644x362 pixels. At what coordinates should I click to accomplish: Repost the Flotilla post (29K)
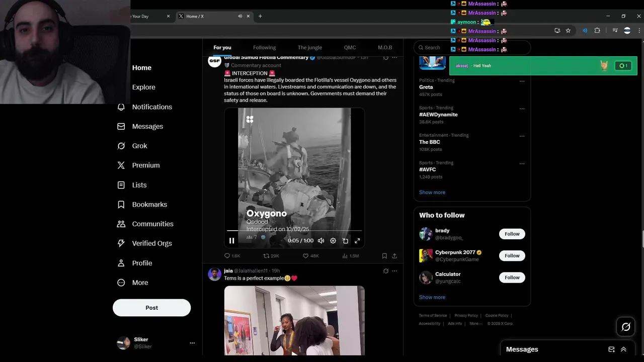tap(271, 256)
